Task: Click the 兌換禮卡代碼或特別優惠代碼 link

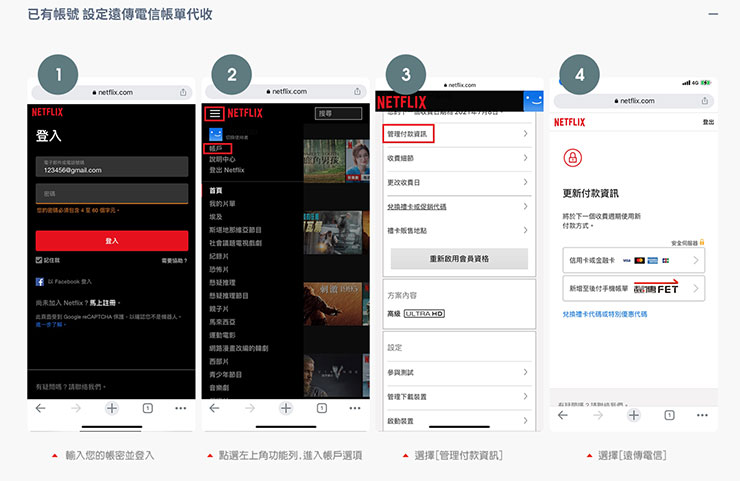Action: [605, 314]
